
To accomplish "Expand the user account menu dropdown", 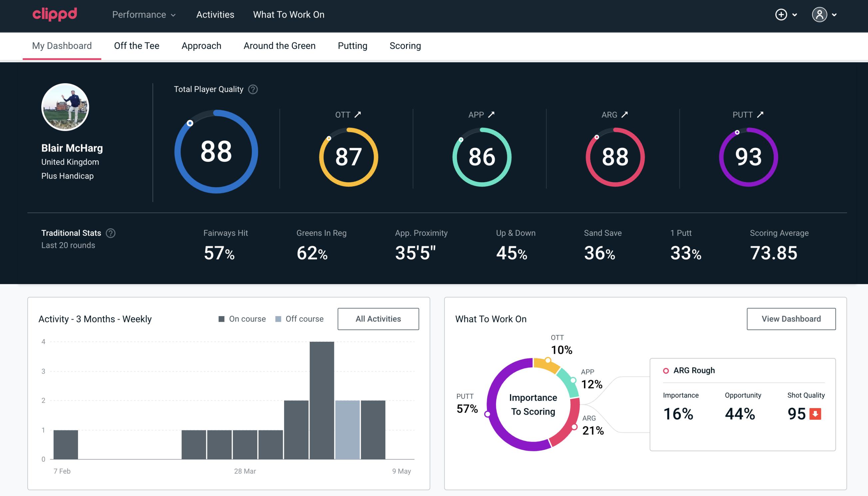I will tap(826, 14).
